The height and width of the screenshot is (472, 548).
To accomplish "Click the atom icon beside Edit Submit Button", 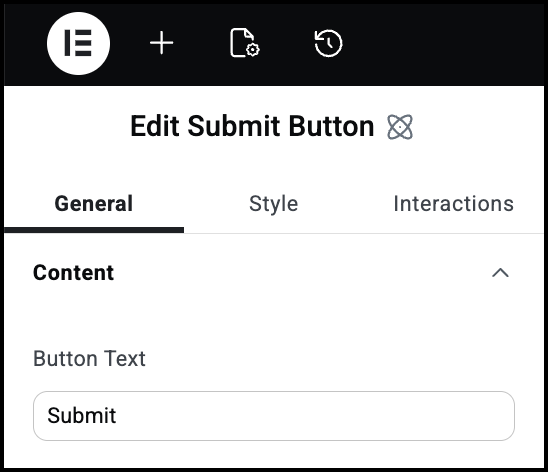I will coord(400,127).
